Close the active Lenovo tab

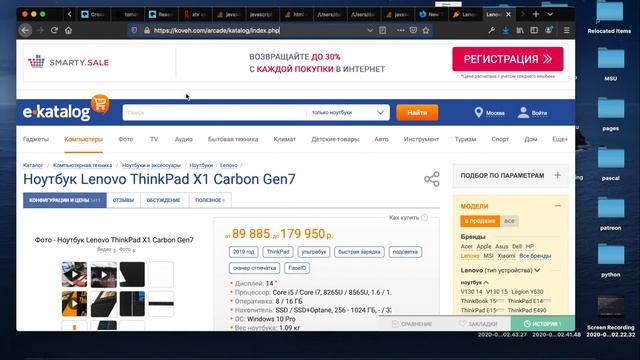pos(509,14)
